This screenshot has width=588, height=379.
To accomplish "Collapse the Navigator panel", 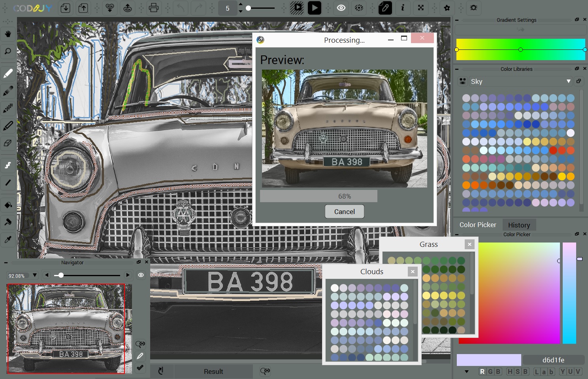I will pyautogui.click(x=6, y=262).
